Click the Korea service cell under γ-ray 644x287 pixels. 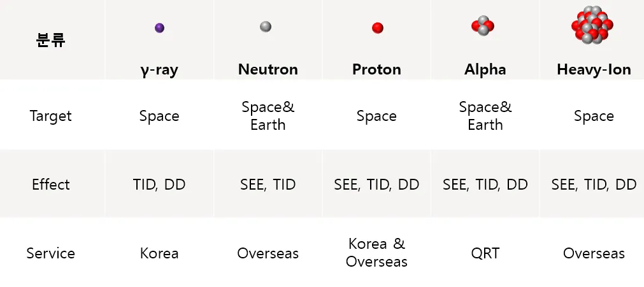[x=159, y=253]
